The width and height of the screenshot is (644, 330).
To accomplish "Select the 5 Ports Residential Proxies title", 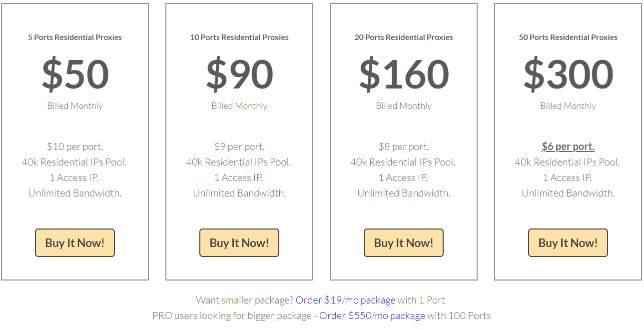I will tap(75, 37).
